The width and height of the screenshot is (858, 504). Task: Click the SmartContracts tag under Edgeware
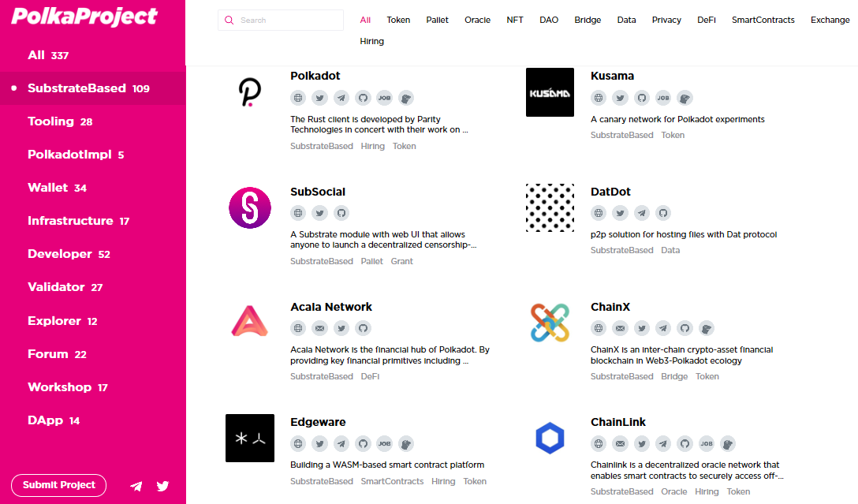point(392,482)
